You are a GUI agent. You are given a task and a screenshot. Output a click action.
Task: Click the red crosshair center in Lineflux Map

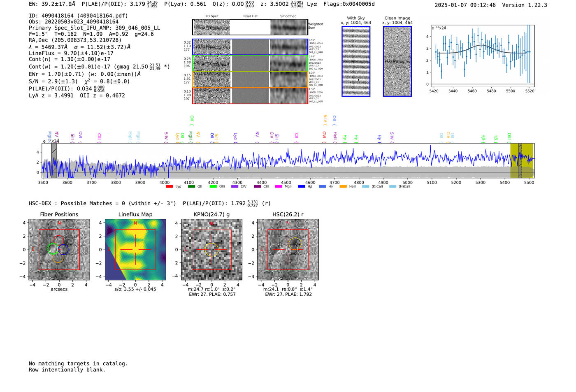pyautogui.click(x=135, y=250)
